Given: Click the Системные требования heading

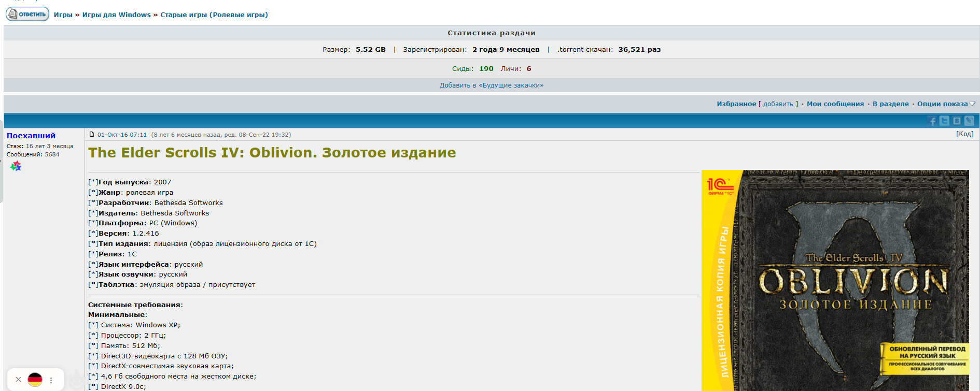Looking at the screenshot, I should pyautogui.click(x=135, y=305).
